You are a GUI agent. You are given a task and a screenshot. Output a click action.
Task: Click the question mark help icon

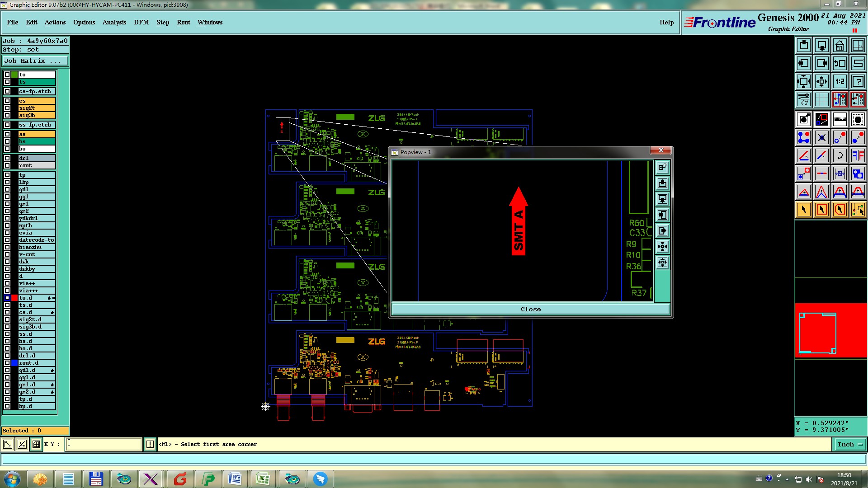tap(858, 82)
